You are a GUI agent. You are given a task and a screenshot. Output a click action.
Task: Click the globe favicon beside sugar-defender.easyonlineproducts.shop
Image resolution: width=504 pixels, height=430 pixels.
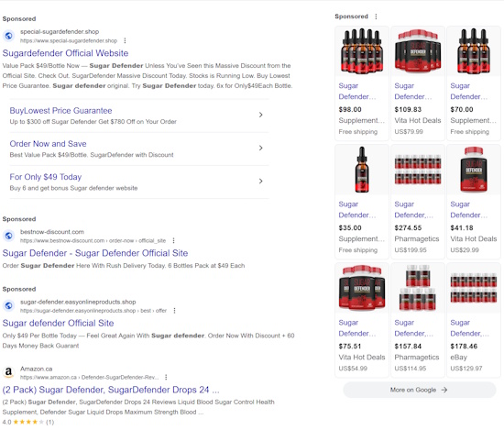pyautogui.click(x=8, y=306)
